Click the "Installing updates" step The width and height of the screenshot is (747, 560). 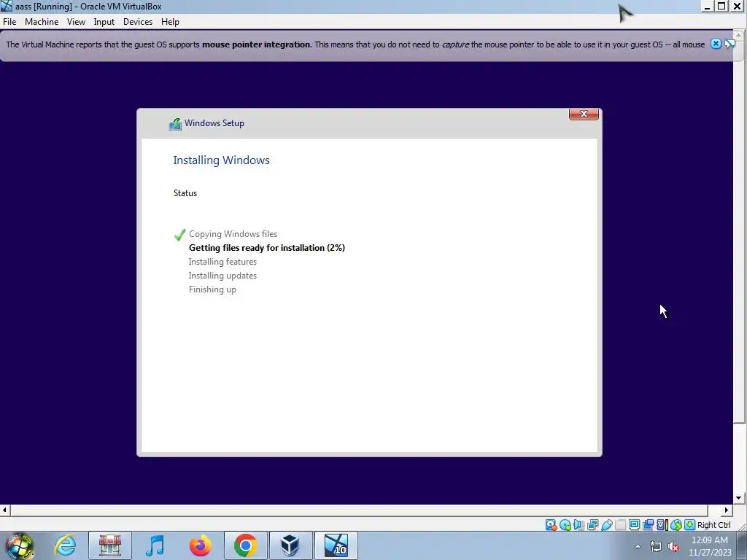(222, 275)
